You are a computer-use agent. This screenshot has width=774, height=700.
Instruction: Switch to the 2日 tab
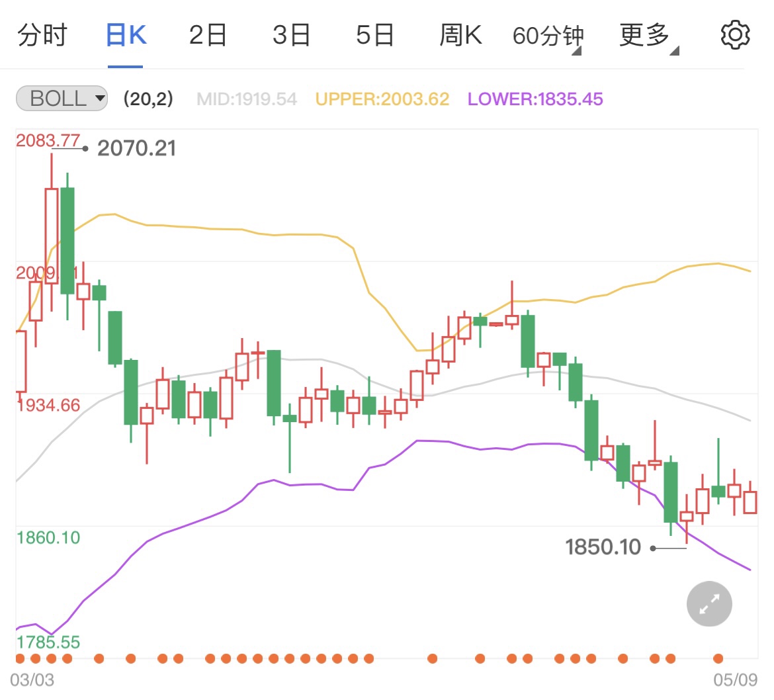tap(208, 36)
